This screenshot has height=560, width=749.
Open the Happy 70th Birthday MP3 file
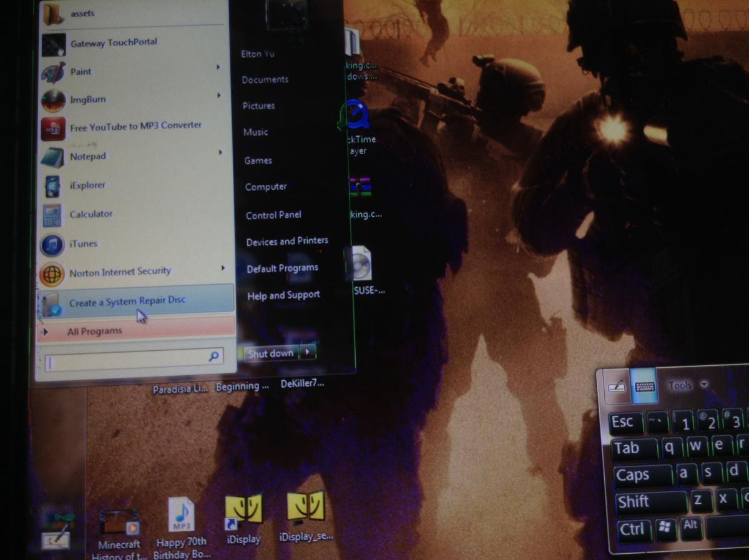tap(182, 528)
